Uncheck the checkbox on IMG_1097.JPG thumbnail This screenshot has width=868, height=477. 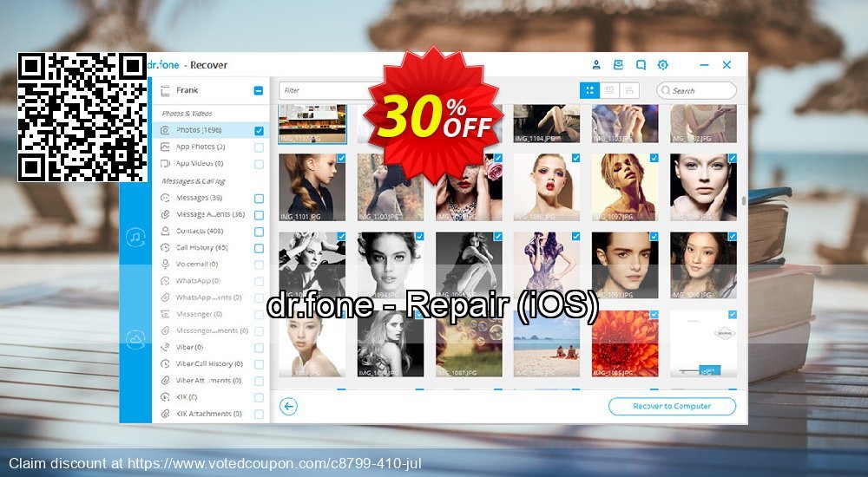click(x=654, y=158)
